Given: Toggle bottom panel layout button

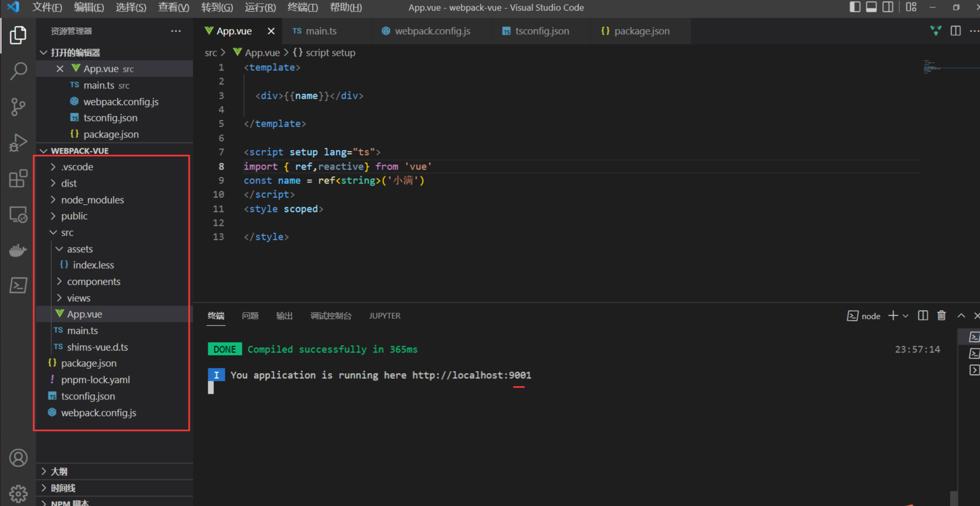Looking at the screenshot, I should point(871,7).
